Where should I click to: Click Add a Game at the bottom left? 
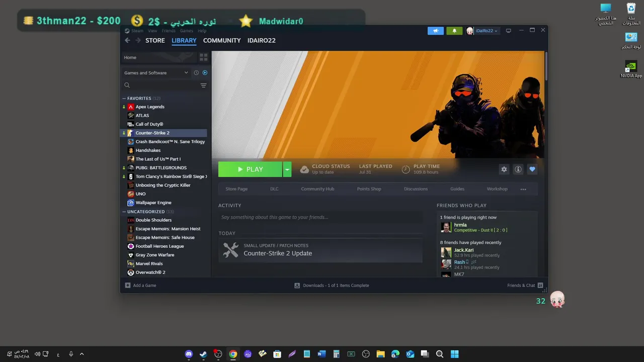pyautogui.click(x=141, y=286)
